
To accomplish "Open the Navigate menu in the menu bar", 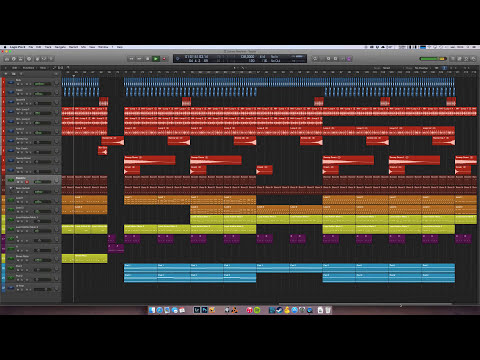I will click(x=60, y=47).
